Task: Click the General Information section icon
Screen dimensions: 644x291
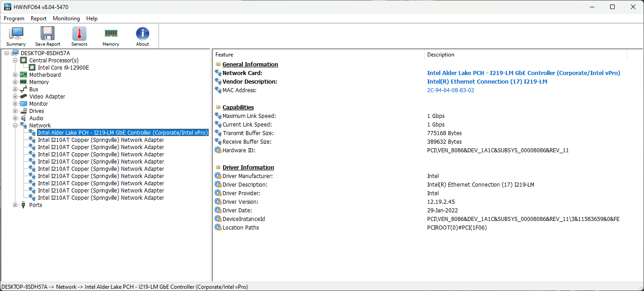Action: [x=218, y=65]
